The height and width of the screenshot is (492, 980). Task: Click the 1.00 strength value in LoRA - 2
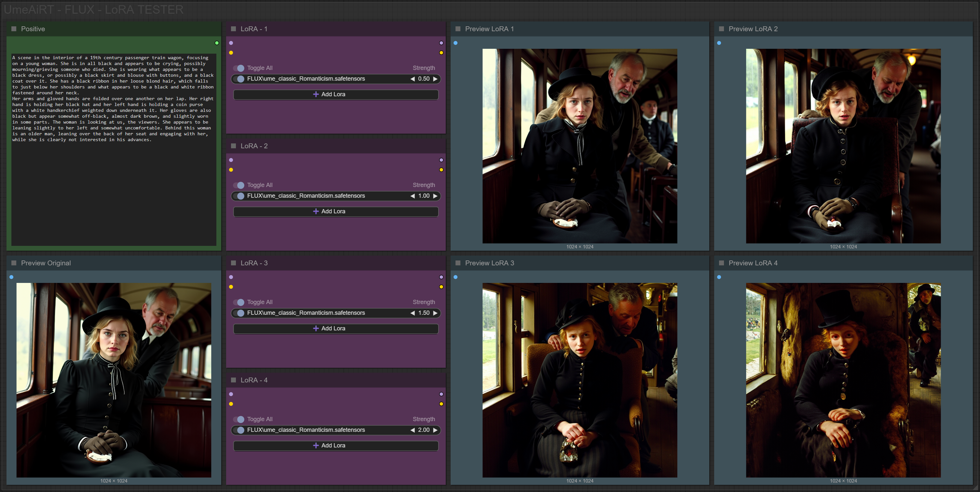424,196
